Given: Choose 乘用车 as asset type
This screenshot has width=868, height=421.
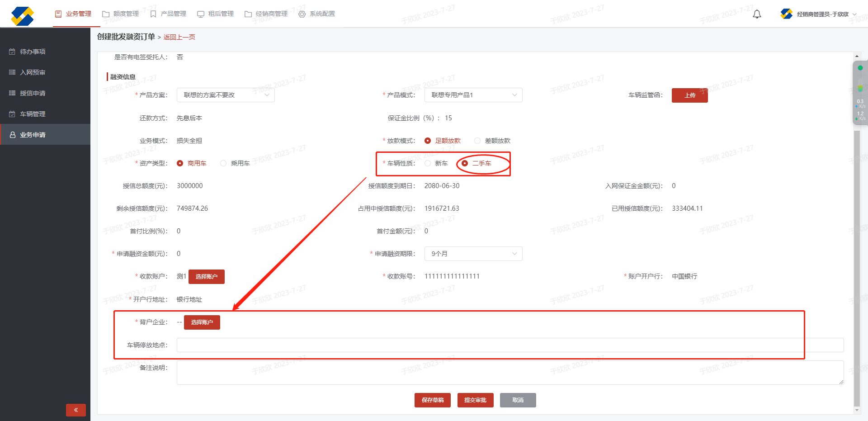Looking at the screenshot, I should click(x=223, y=163).
